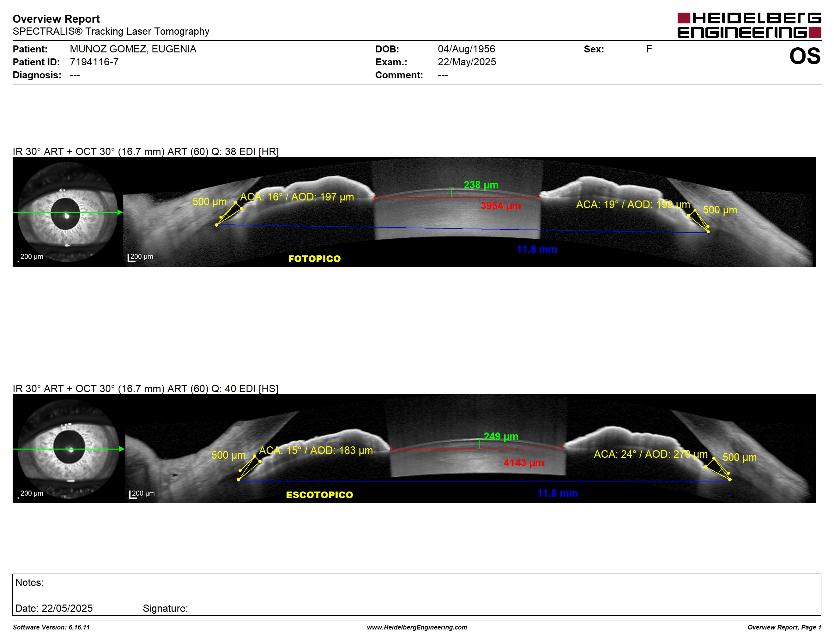Click the ACA: 16° / AOD: 197 µm label
Viewport: 834px width, 644px height.
[297, 197]
